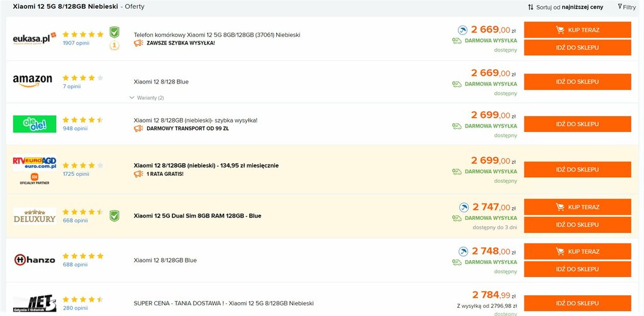The height and width of the screenshot is (316, 644).
Task: Click the Hanzo shop logo
Action: pos(35,260)
